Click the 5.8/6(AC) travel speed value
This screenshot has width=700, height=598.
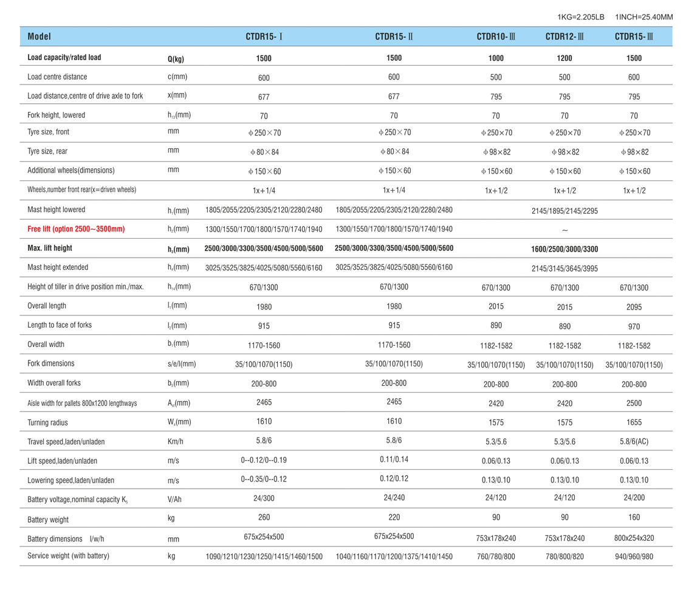click(x=634, y=442)
